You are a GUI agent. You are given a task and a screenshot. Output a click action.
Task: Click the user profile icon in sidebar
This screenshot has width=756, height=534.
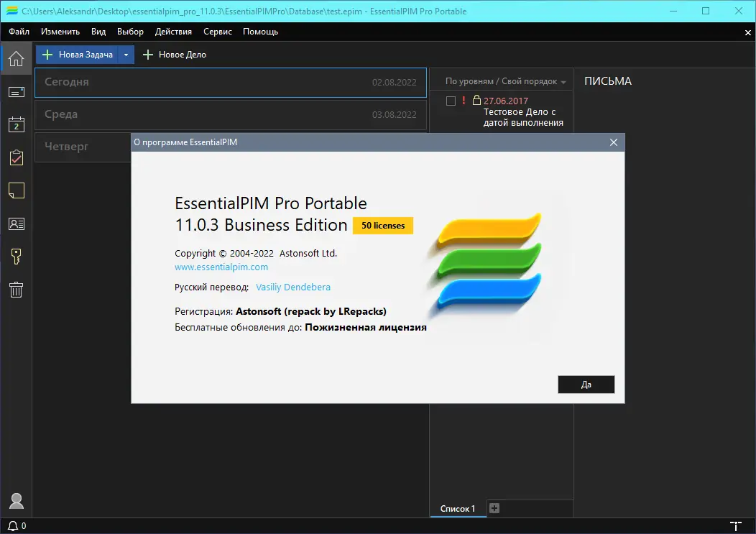(17, 501)
